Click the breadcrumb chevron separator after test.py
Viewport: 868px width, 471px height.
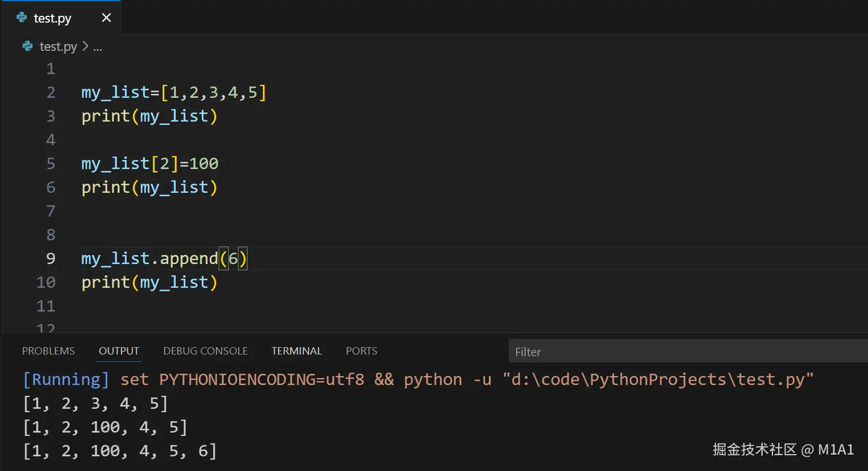pyautogui.click(x=85, y=46)
